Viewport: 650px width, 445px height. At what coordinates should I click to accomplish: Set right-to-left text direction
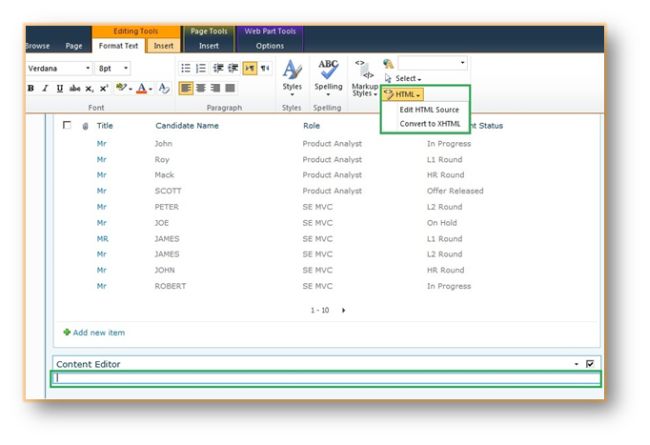264,68
